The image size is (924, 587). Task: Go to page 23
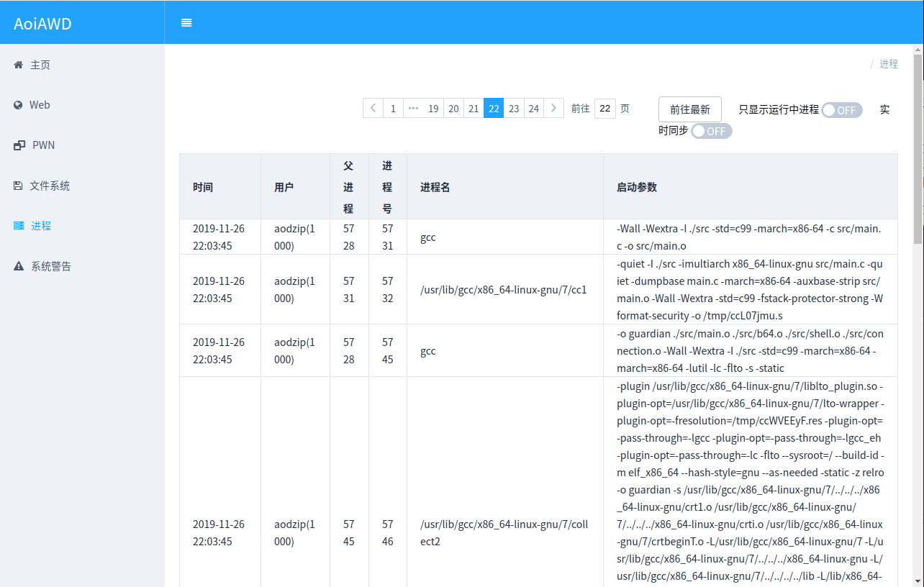coord(514,109)
